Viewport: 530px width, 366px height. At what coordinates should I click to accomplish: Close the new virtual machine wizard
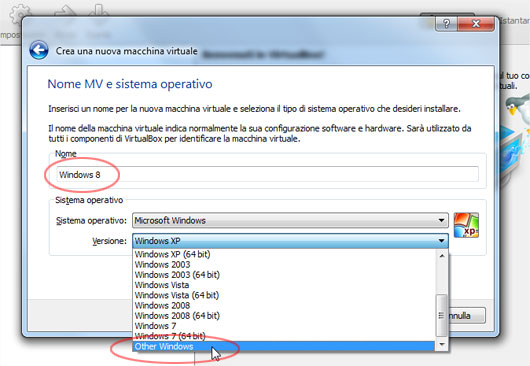(476, 24)
